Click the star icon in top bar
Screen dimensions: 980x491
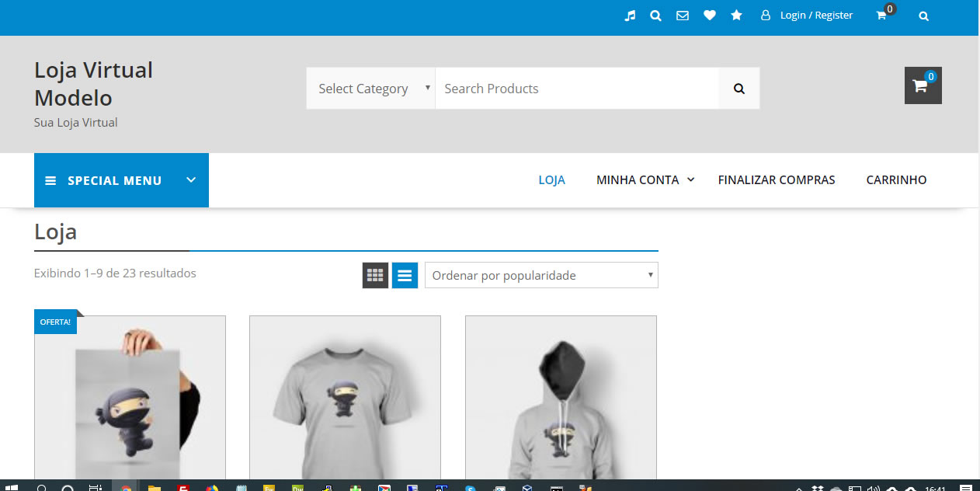737,16
